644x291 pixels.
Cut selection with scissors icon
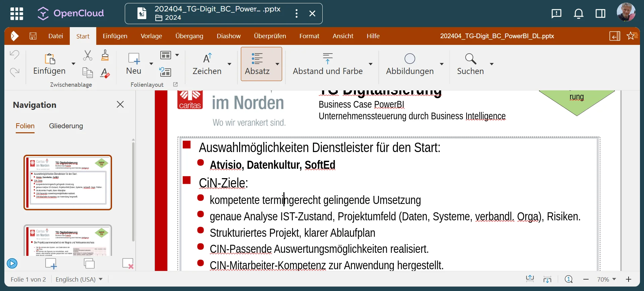coord(88,55)
